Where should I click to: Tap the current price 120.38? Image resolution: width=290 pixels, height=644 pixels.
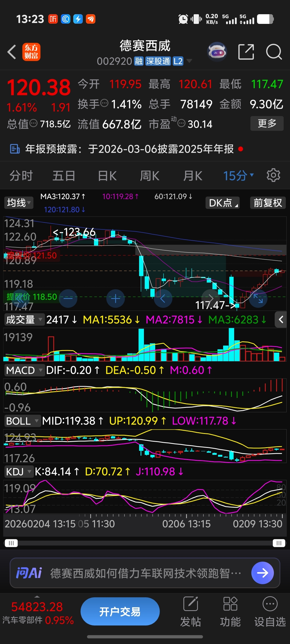click(39, 88)
